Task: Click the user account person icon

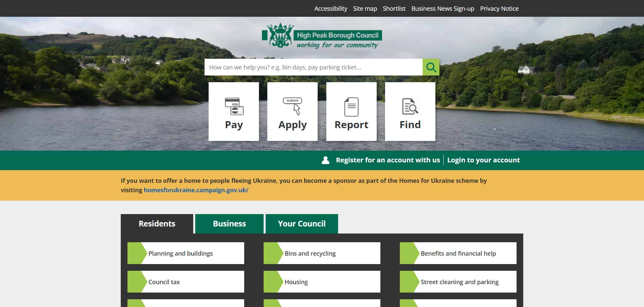Action: (325, 160)
